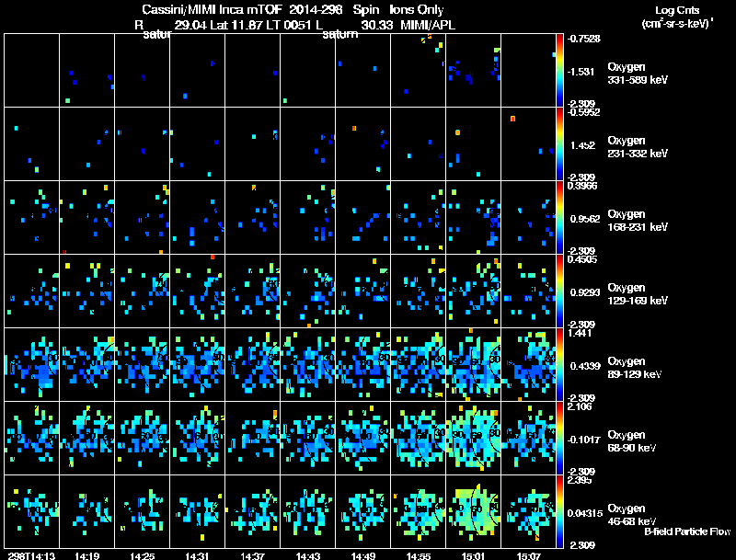Open the 15:01 panel in the 68-90 keV row
The width and height of the screenshot is (736, 560).
click(474, 438)
